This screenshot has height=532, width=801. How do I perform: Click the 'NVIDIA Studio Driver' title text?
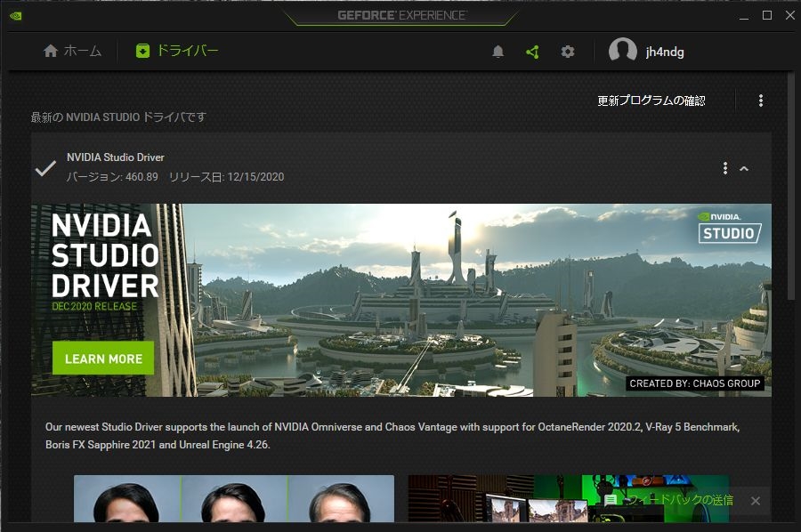[116, 157]
